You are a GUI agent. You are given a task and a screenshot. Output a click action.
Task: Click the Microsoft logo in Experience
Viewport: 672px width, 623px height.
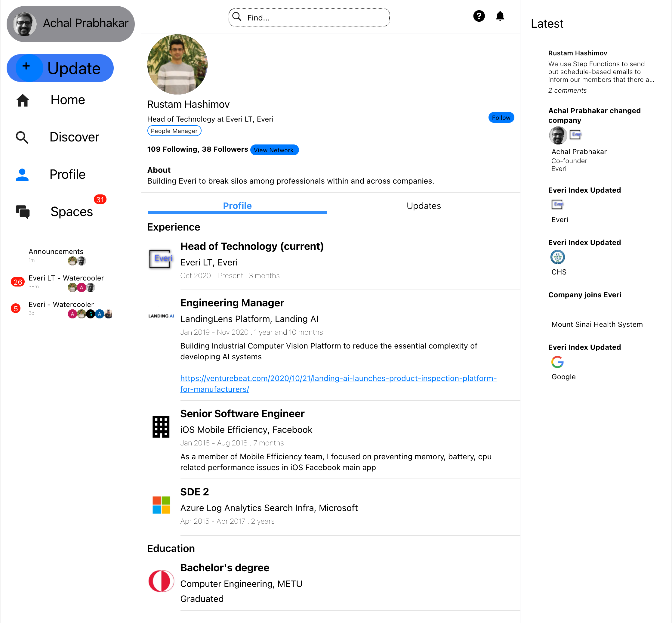tap(161, 505)
